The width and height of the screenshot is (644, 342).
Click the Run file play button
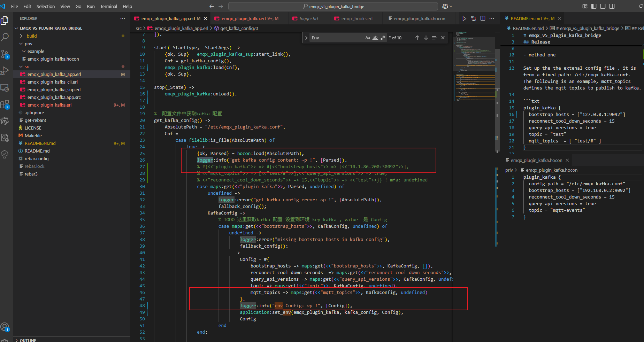tap(464, 18)
